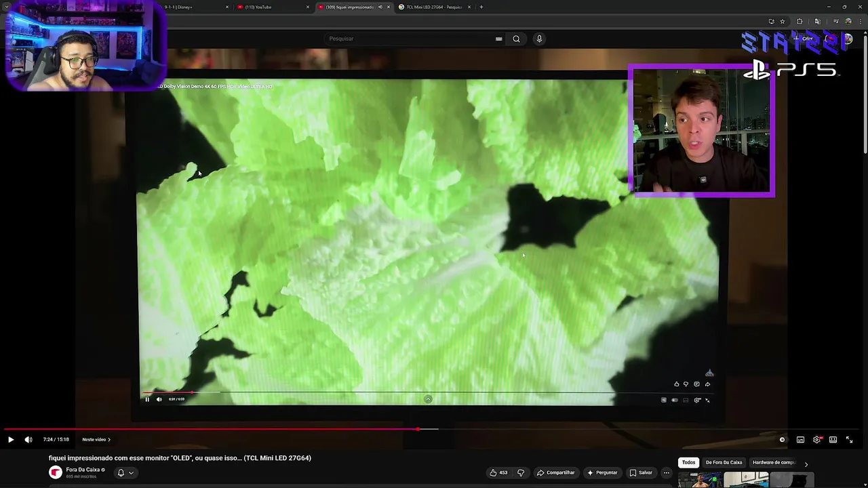This screenshot has width=868, height=488.
Task: Open the first recommended video thumbnail
Action: pyautogui.click(x=700, y=481)
